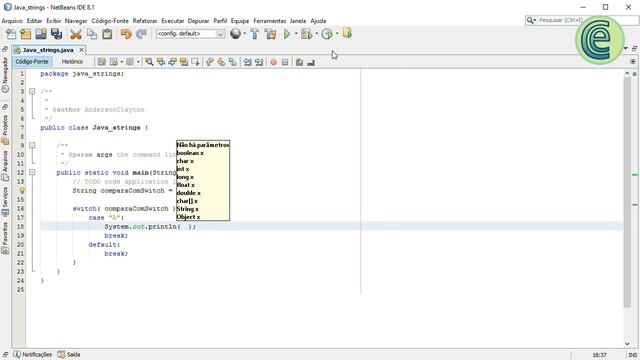Viewport: 640px width, 360px height.
Task: Click the editor Back navigation icon
Action: click(x=114, y=62)
